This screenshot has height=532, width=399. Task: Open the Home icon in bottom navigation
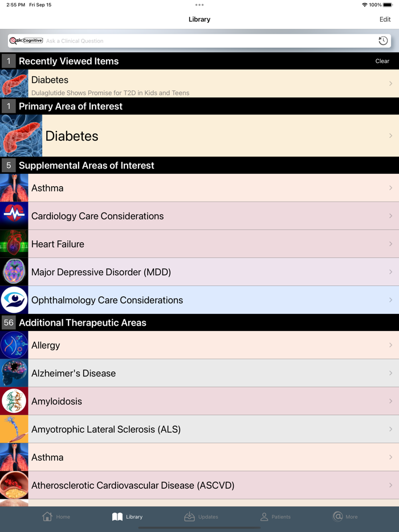click(56, 517)
